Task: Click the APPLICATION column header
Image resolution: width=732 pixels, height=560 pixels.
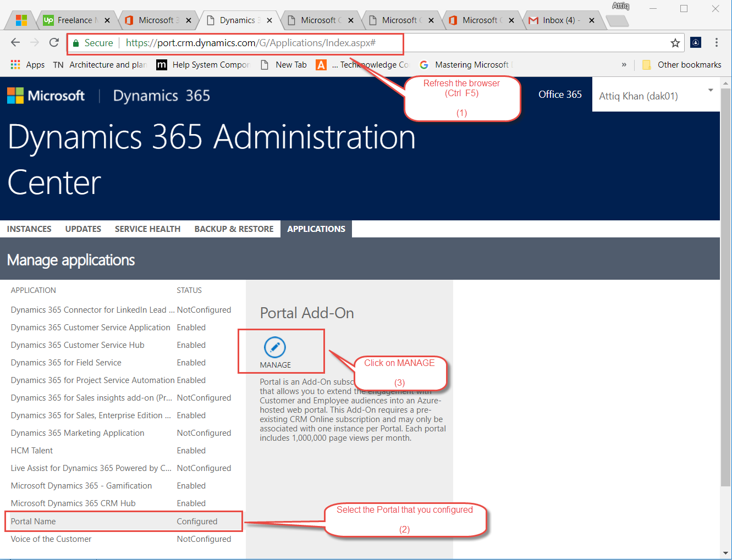Action: (x=34, y=290)
